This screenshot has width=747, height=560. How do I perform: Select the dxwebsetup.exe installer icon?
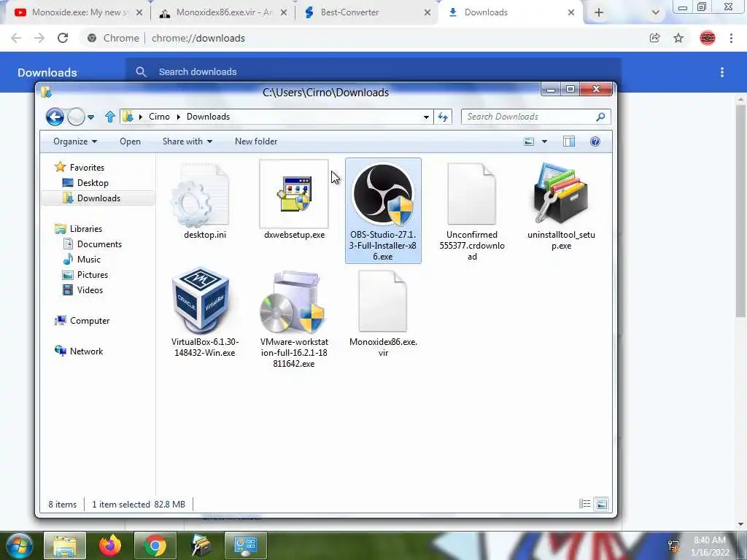(294, 194)
